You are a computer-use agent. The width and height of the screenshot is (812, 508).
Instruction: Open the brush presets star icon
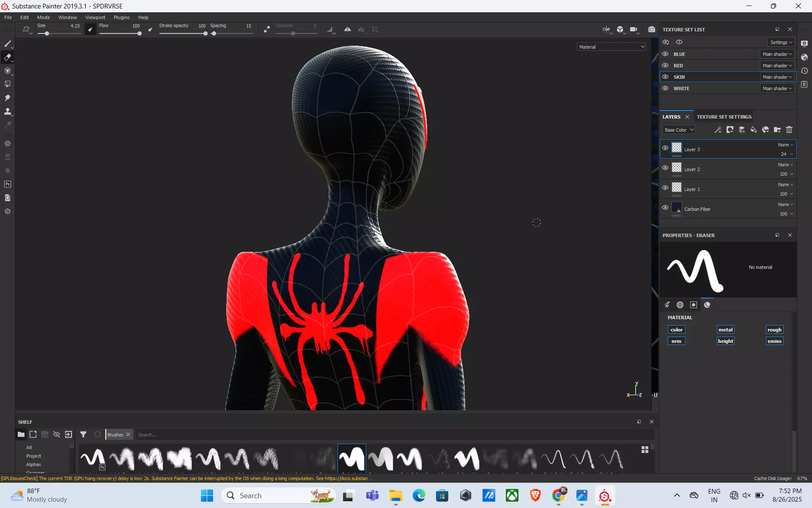click(26, 30)
